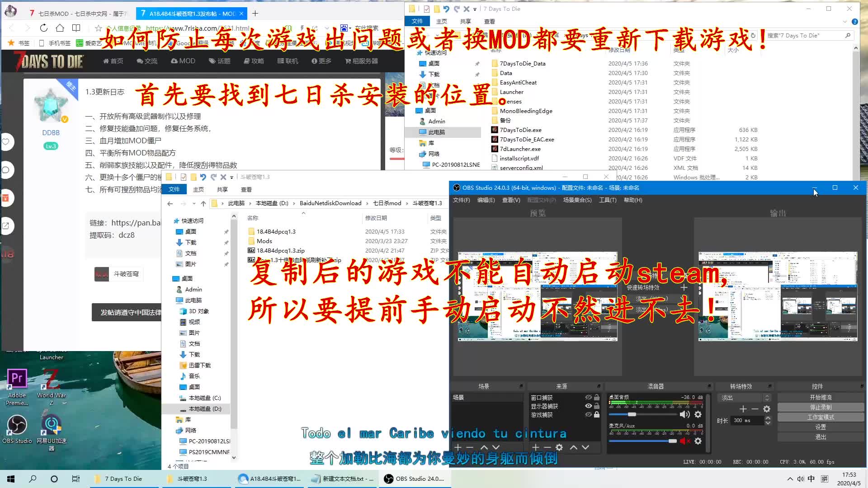Remove selected source with minus button
The height and width of the screenshot is (488, 868).
tap(547, 447)
